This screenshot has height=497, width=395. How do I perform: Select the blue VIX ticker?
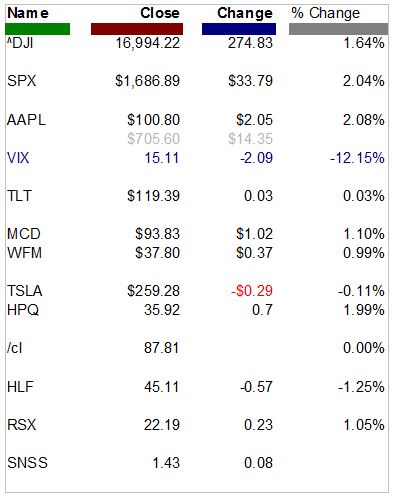click(x=18, y=158)
